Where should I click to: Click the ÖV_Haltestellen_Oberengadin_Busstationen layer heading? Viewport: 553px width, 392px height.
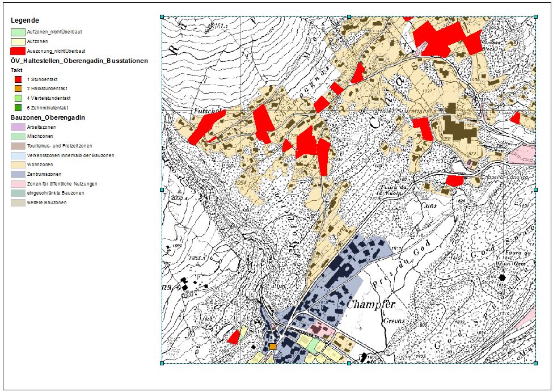(79, 60)
